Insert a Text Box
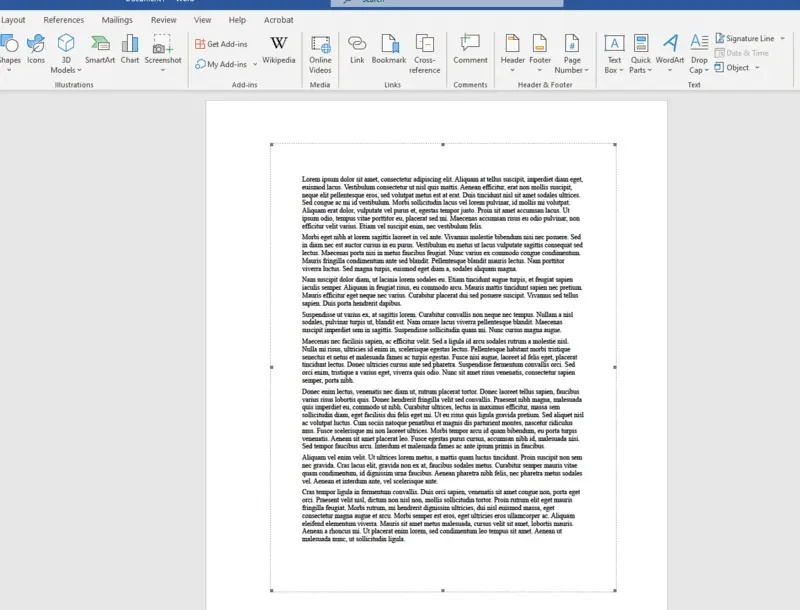 [x=614, y=54]
